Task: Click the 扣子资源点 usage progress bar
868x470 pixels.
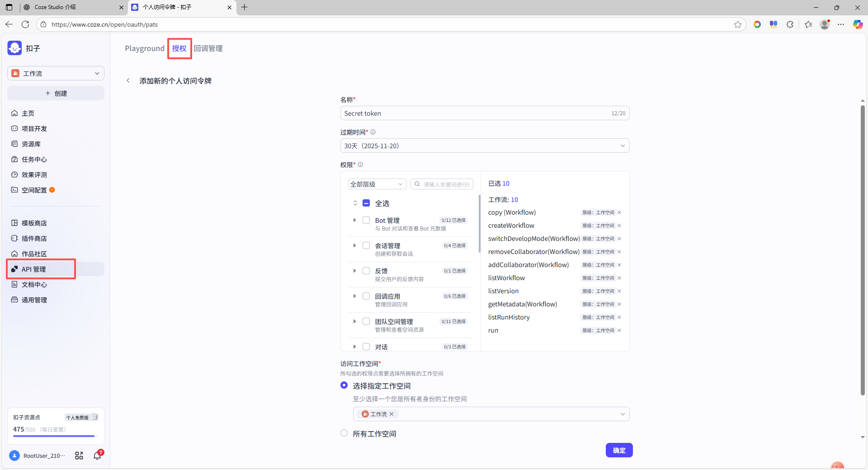Action: (54, 436)
